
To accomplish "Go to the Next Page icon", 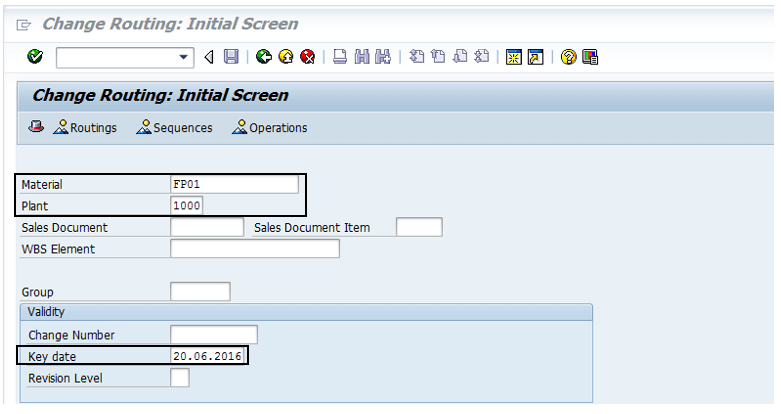I will click(460, 57).
